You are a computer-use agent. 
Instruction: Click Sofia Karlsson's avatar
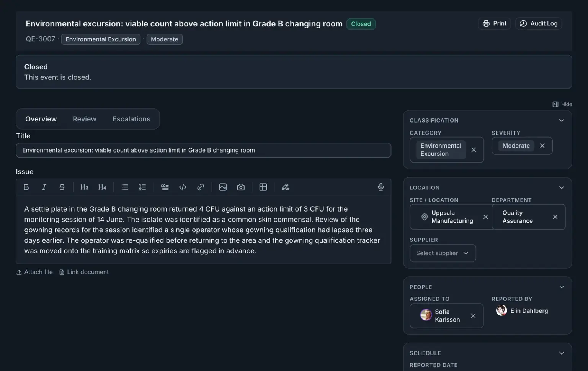pos(426,315)
